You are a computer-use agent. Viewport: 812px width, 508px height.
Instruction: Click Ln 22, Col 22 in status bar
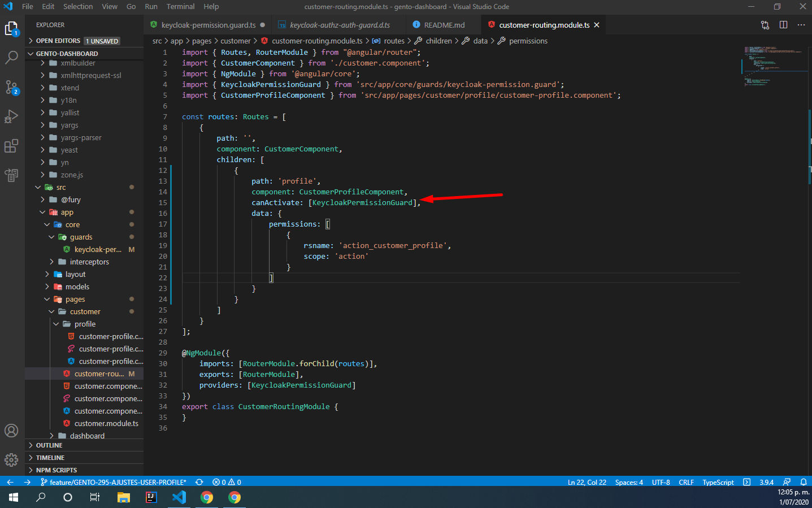587,482
